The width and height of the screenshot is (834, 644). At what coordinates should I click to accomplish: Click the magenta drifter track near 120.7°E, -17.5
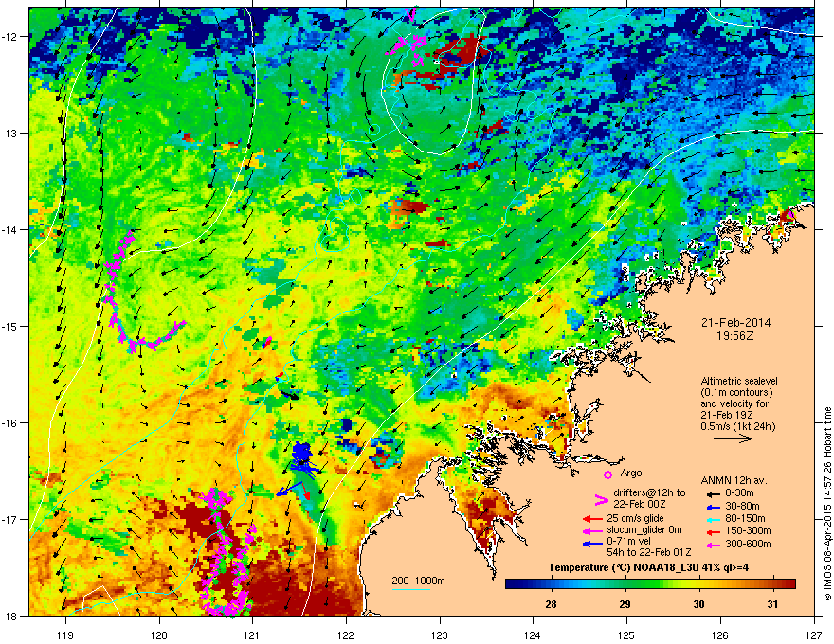(x=227, y=555)
